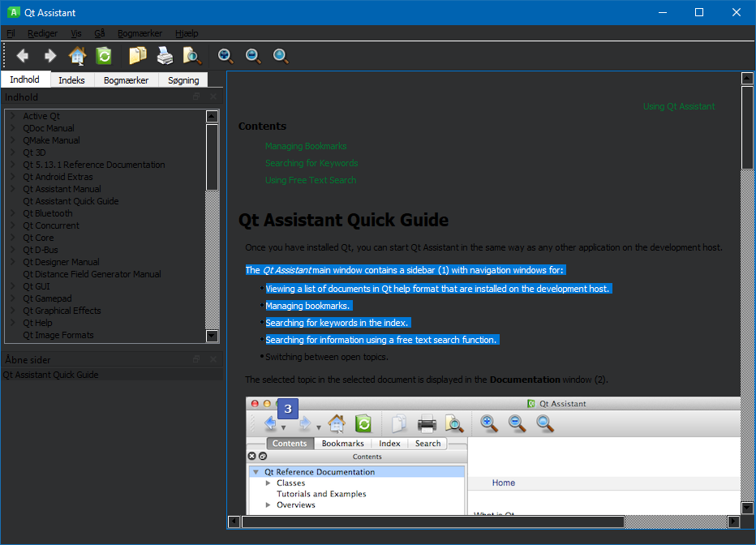The width and height of the screenshot is (756, 545).
Task: Expand the Qt Bluetooth tree node
Action: click(13, 213)
